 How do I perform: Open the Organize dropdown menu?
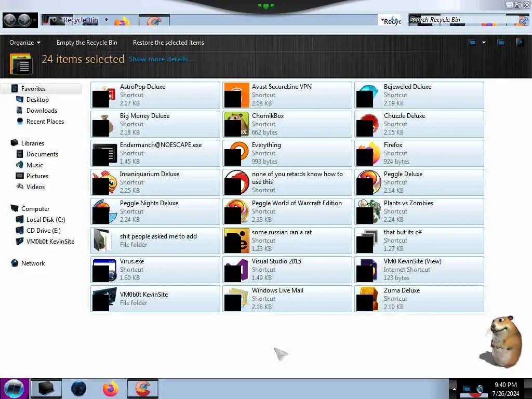tap(25, 43)
